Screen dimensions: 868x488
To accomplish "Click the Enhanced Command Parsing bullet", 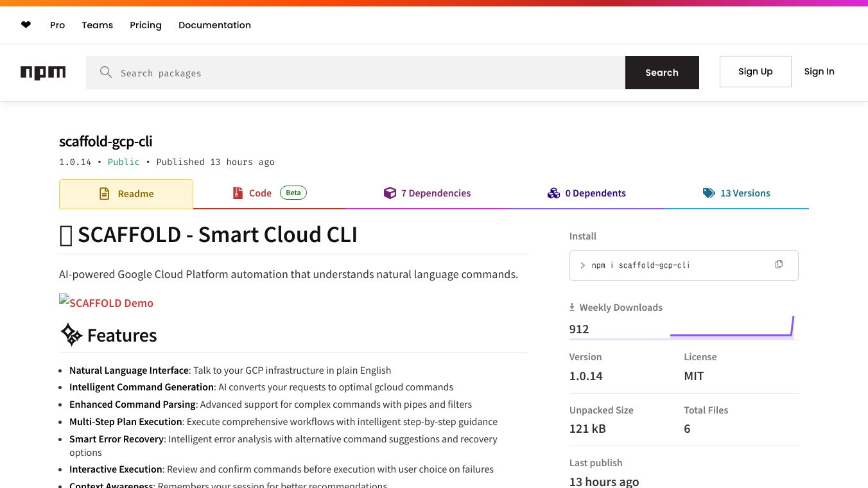I will pos(270,405).
